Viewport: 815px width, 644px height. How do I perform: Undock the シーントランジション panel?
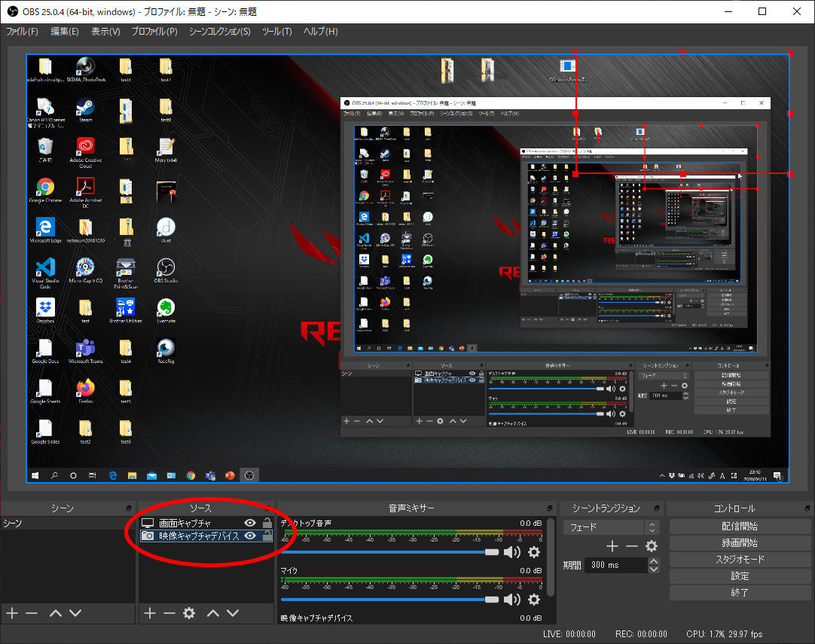click(657, 508)
